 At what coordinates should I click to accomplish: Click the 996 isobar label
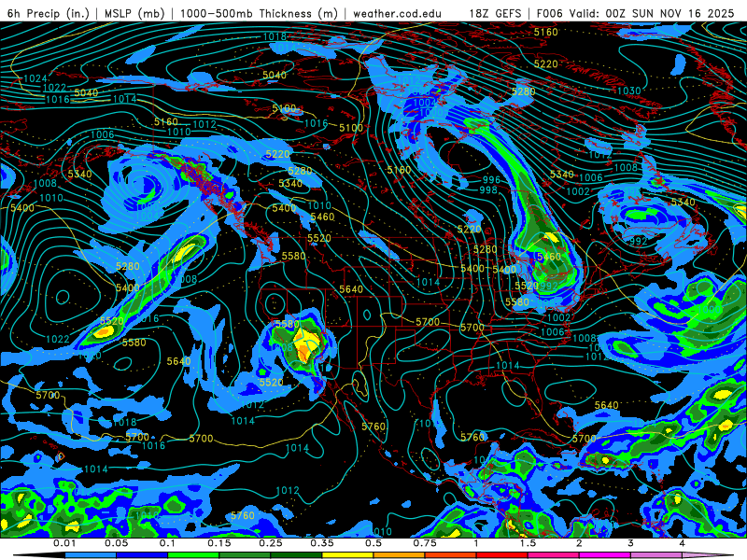(x=491, y=179)
